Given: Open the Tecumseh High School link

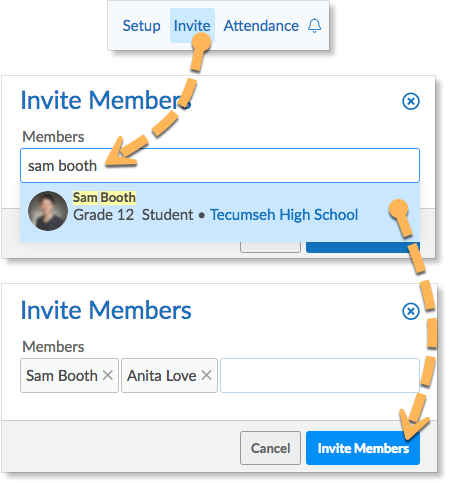Looking at the screenshot, I should 284,215.
